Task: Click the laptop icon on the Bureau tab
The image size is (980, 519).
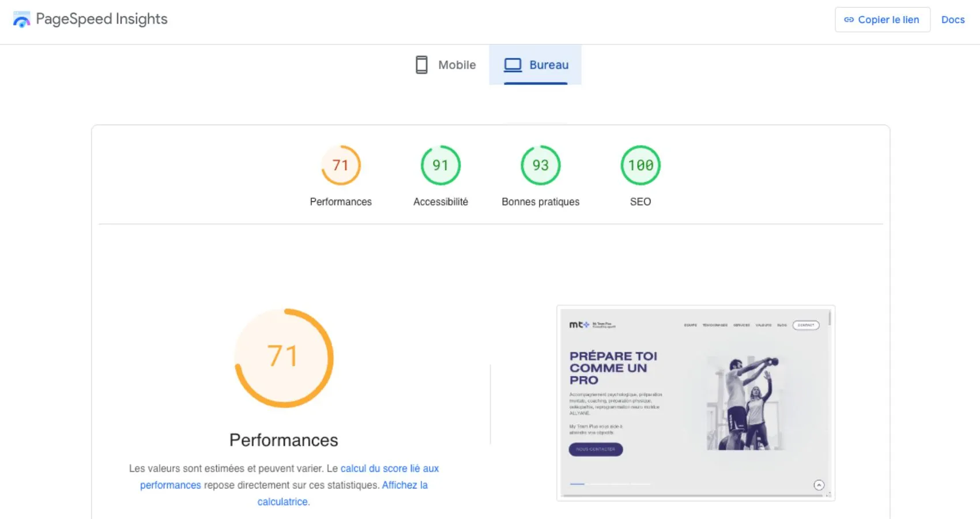Action: [512, 65]
